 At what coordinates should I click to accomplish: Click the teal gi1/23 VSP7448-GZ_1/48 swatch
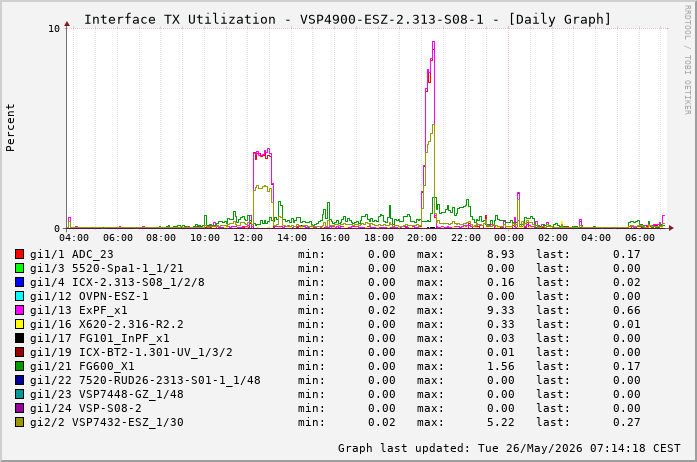[x=19, y=394]
